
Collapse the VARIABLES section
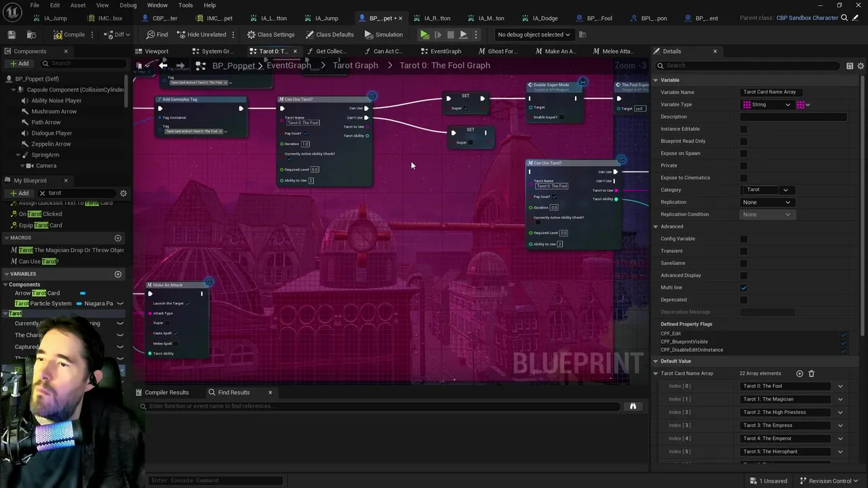tap(6, 274)
